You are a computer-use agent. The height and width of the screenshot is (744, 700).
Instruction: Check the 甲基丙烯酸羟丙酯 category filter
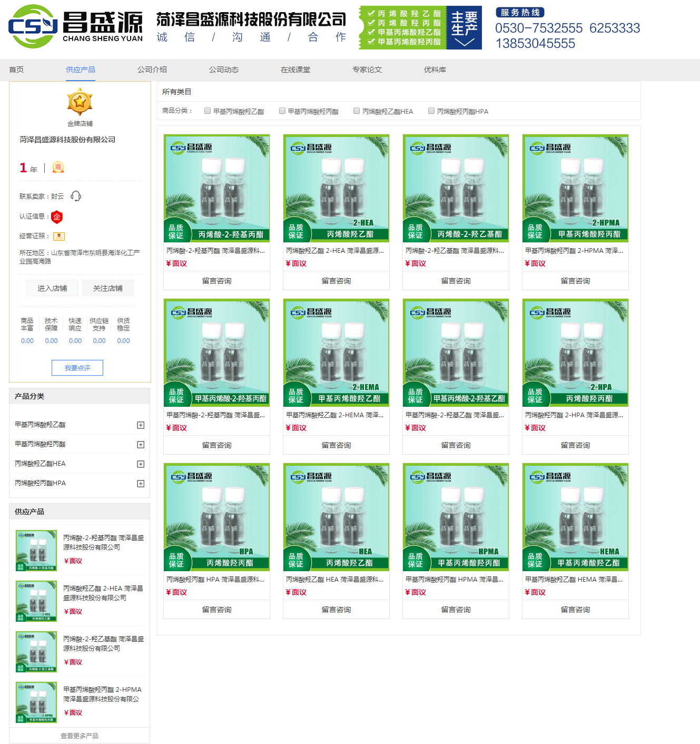coord(282,111)
